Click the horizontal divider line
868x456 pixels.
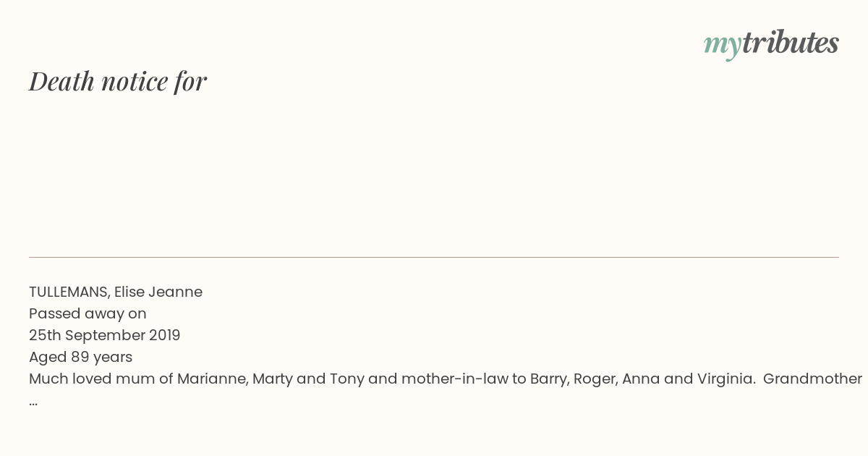click(434, 257)
